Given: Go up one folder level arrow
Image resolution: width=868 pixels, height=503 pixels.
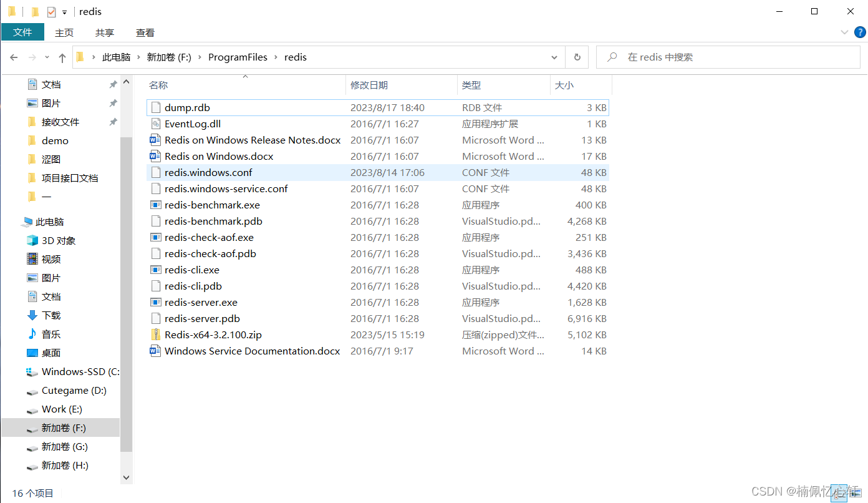Looking at the screenshot, I should pyautogui.click(x=62, y=57).
